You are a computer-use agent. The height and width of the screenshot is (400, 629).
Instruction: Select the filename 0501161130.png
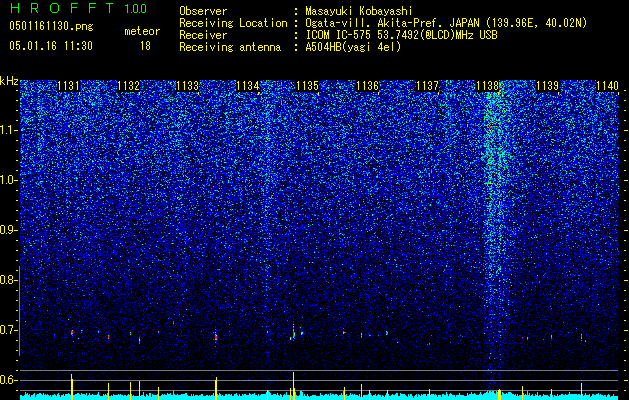[51, 27]
